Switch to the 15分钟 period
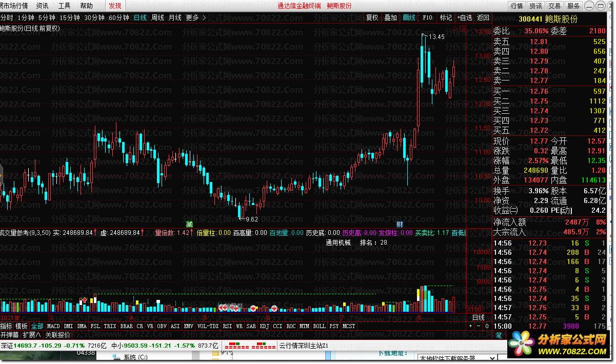 [70, 17]
